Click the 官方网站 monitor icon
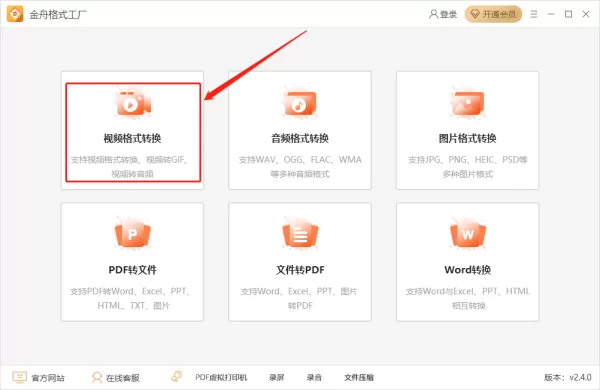The width and height of the screenshot is (600, 390). click(x=19, y=377)
